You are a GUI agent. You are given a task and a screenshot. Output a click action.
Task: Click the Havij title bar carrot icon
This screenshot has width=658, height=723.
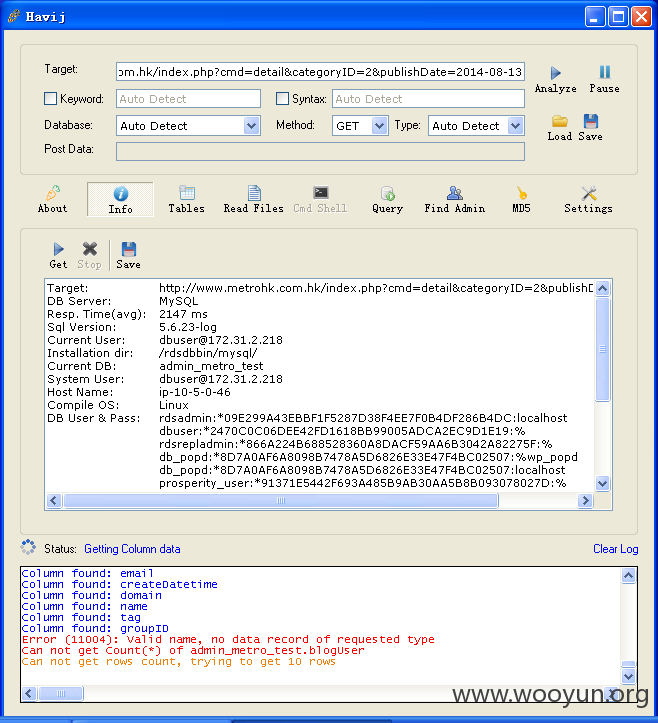coord(14,16)
